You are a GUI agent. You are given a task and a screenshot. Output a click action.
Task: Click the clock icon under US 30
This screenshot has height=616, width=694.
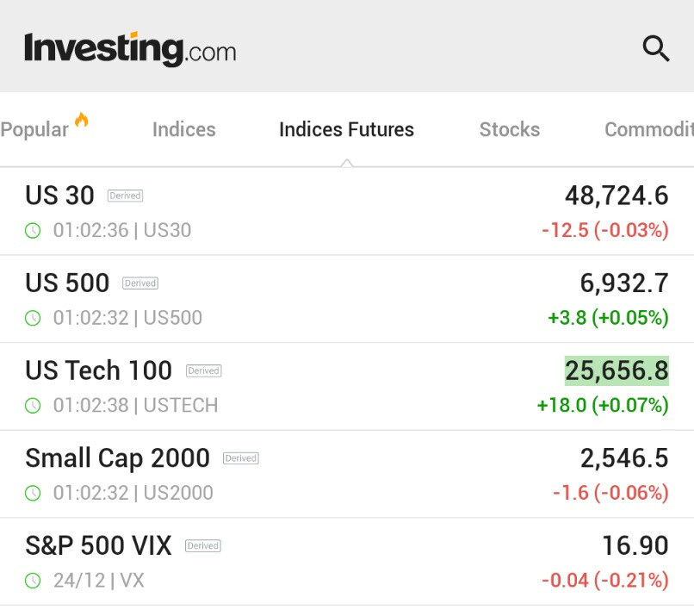(x=33, y=231)
